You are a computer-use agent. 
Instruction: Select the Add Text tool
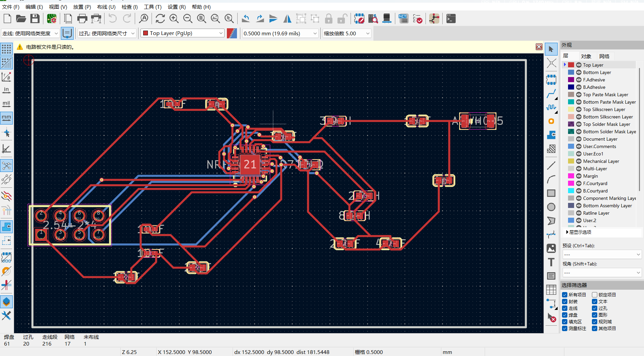pos(551,262)
